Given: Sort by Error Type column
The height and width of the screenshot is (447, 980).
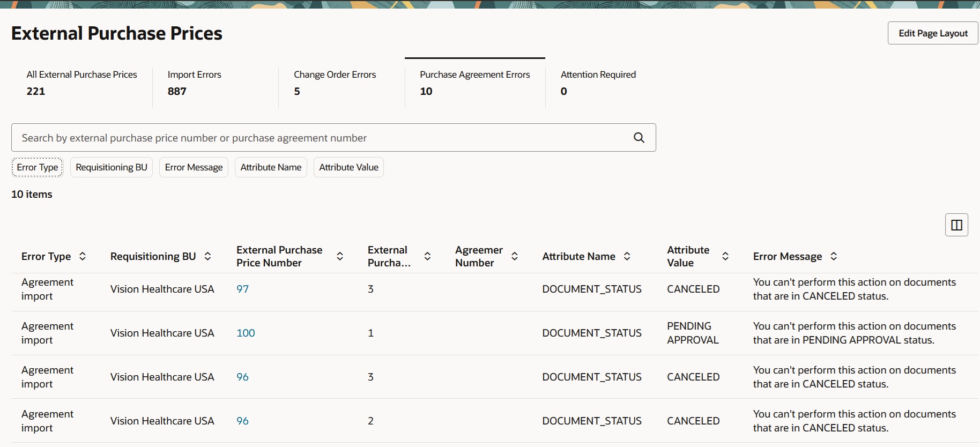Looking at the screenshot, I should point(83,256).
